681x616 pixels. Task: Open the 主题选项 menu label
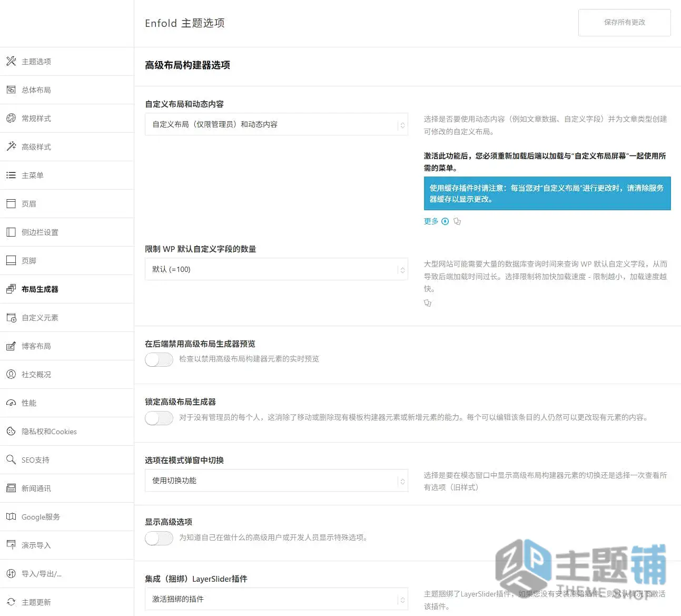36,62
